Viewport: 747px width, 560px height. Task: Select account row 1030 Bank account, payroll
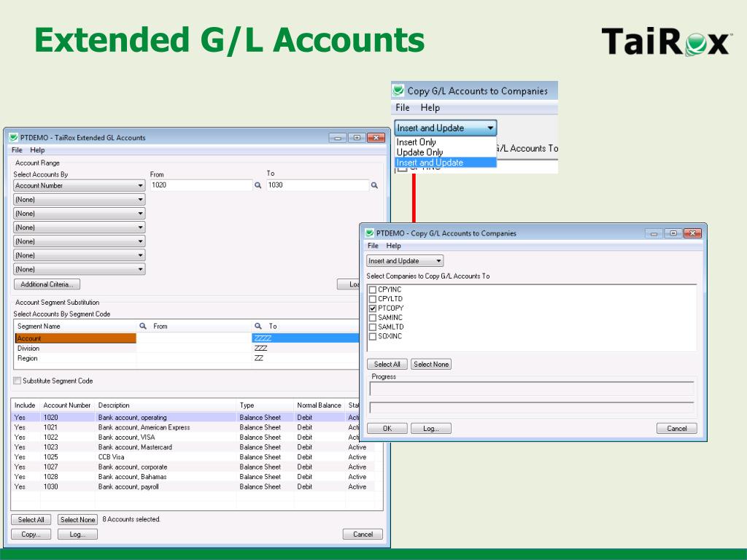[193, 486]
